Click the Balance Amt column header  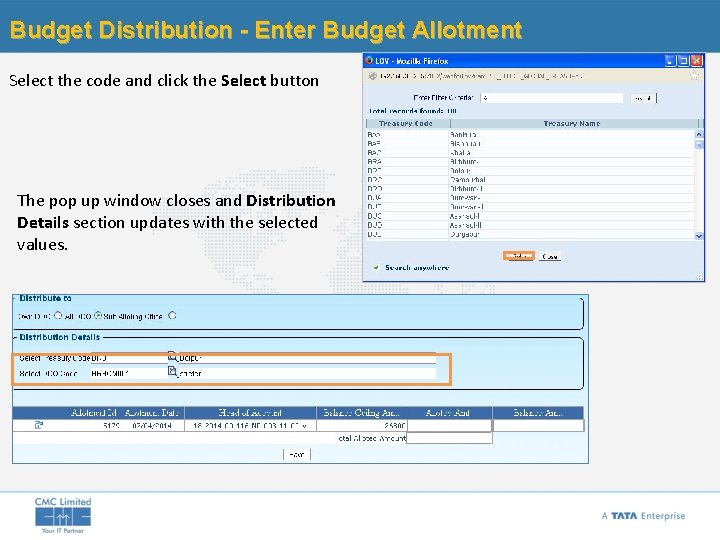pyautogui.click(x=538, y=412)
